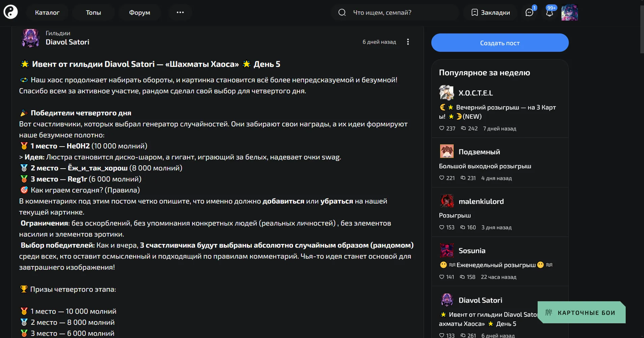Click comments icon with 160 count

(463, 227)
